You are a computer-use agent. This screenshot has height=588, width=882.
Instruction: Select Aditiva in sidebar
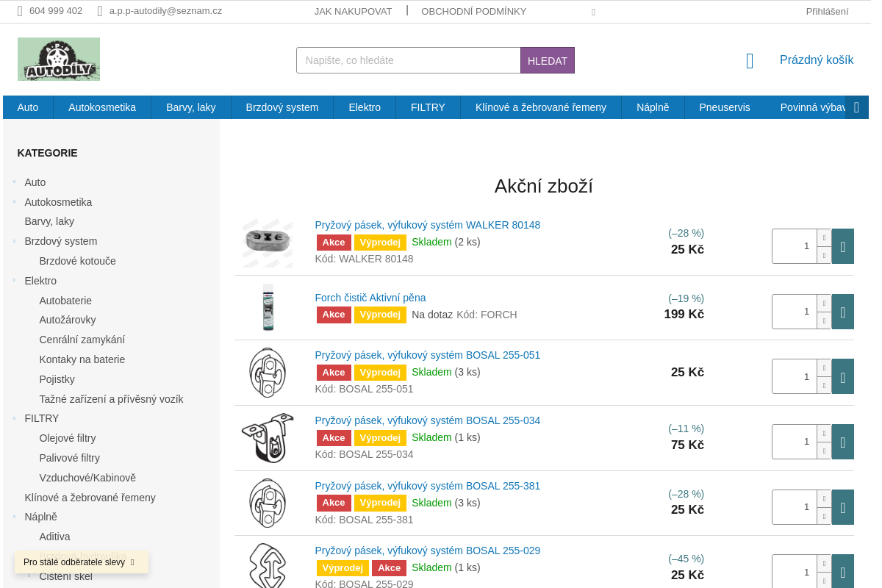pos(54,537)
